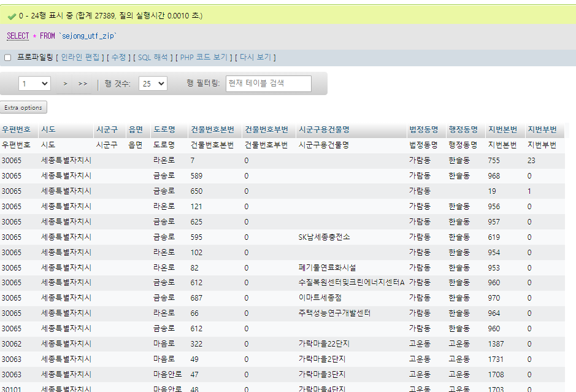The width and height of the screenshot is (576, 392).
Task: Sort by 도로명 column header
Action: (164, 129)
